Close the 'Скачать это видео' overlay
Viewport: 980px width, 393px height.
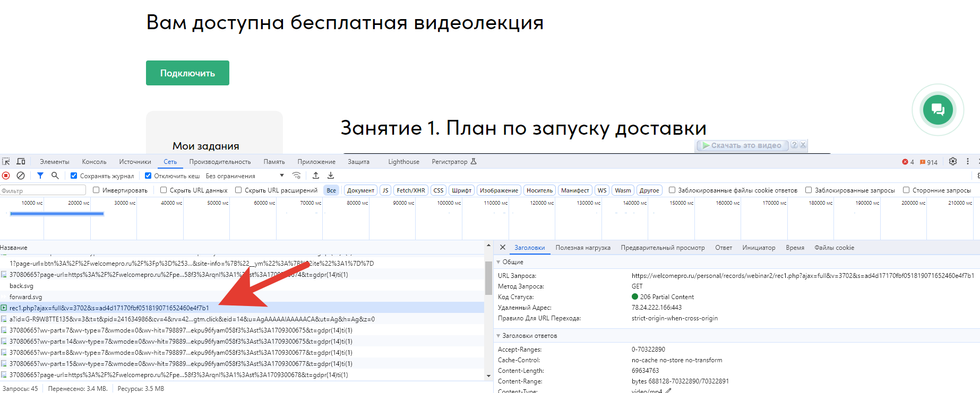click(x=803, y=145)
